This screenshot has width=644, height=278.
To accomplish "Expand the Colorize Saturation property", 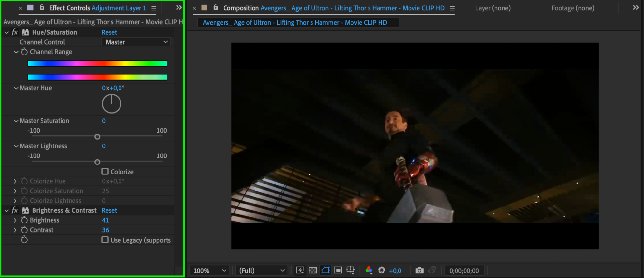I will [15, 191].
